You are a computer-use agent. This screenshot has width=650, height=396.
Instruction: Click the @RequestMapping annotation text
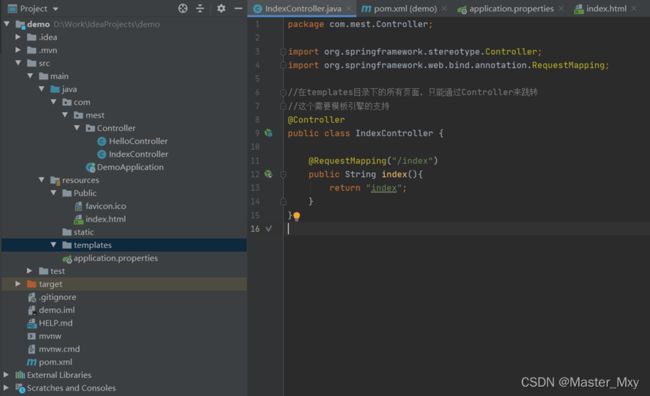[347, 160]
